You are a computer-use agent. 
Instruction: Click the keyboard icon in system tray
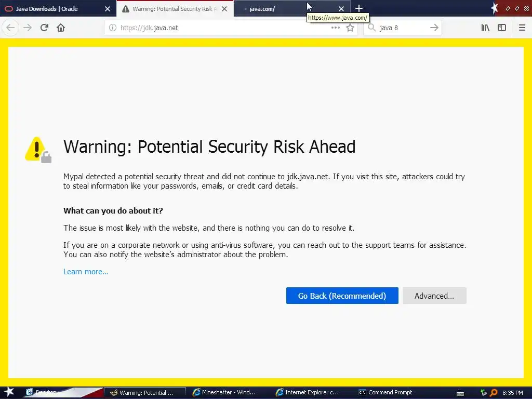click(460, 394)
